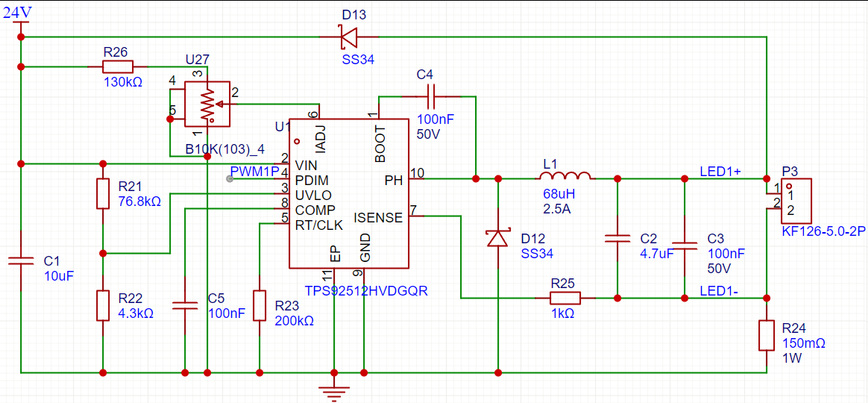Click the D13 designator label

pyautogui.click(x=353, y=13)
